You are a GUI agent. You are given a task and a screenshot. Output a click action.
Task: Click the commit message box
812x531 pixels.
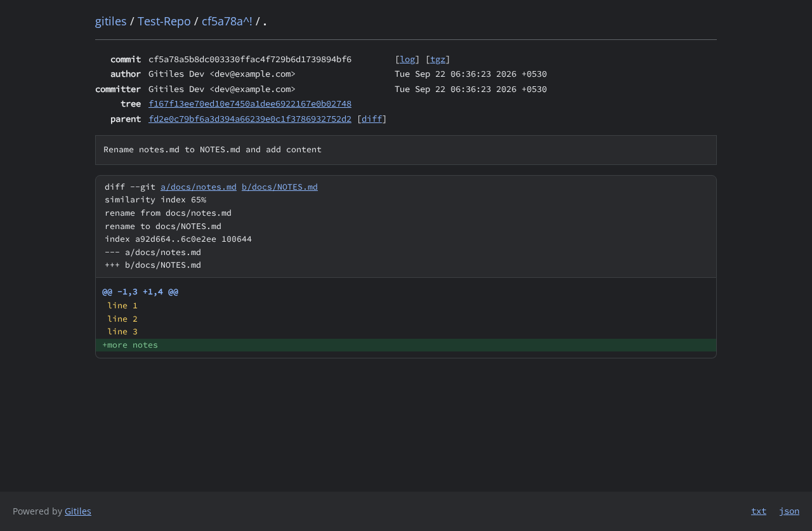coord(406,150)
